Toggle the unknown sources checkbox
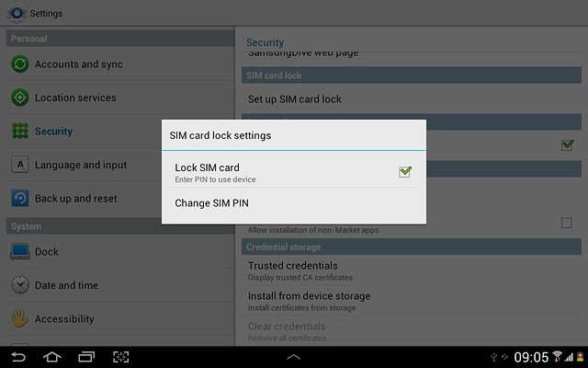 (x=566, y=223)
